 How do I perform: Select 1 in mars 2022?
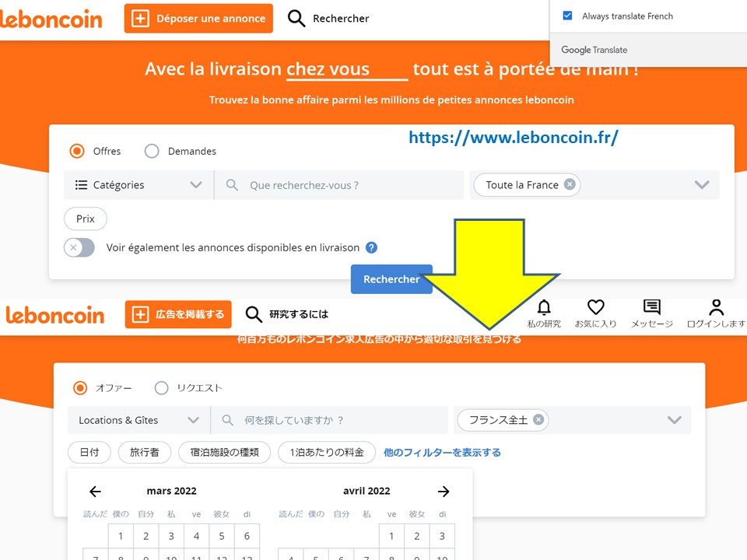click(121, 536)
